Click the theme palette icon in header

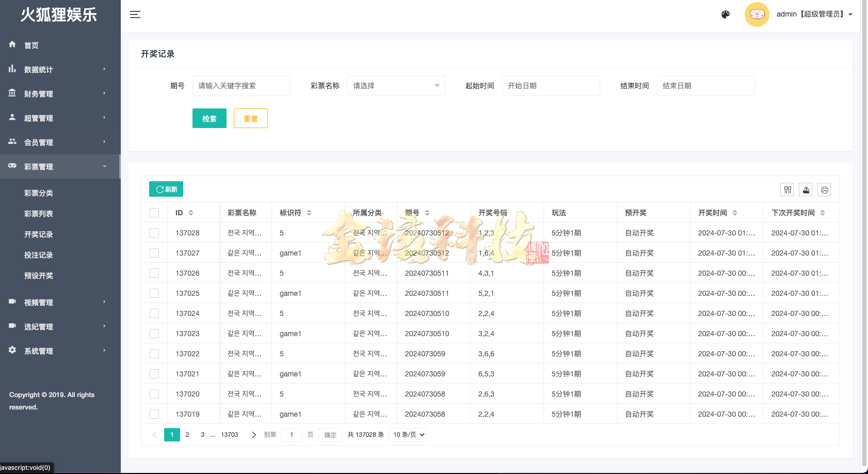pyautogui.click(x=725, y=14)
